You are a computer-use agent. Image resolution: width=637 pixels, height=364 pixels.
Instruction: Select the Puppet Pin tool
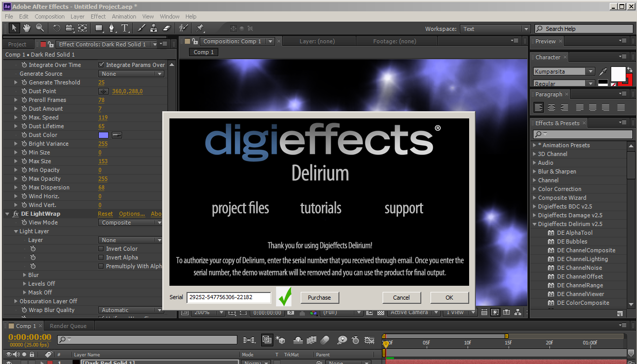click(x=200, y=28)
